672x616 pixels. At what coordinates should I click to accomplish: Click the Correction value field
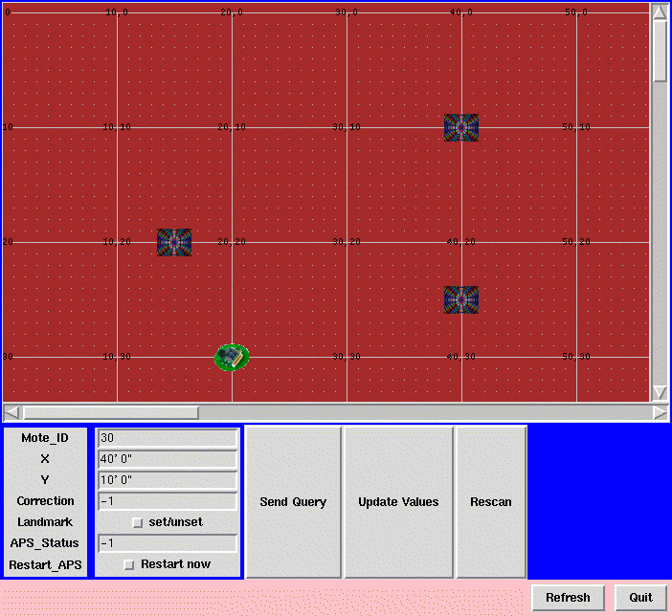click(x=167, y=501)
